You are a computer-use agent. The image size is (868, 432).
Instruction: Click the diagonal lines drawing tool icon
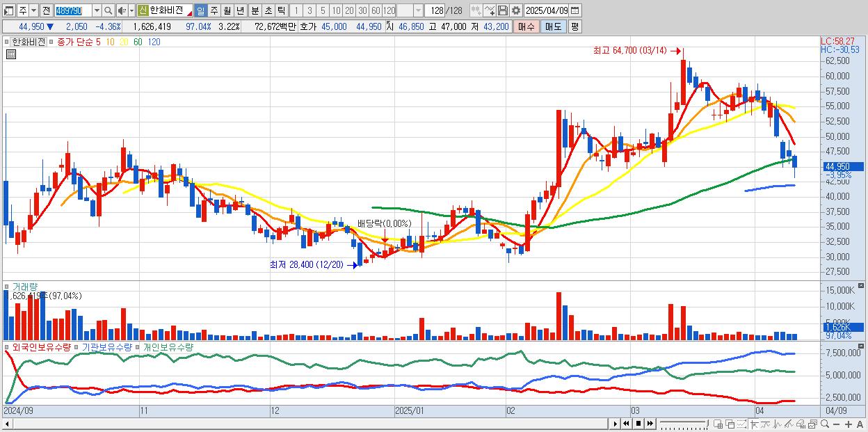pyautogui.click(x=789, y=424)
